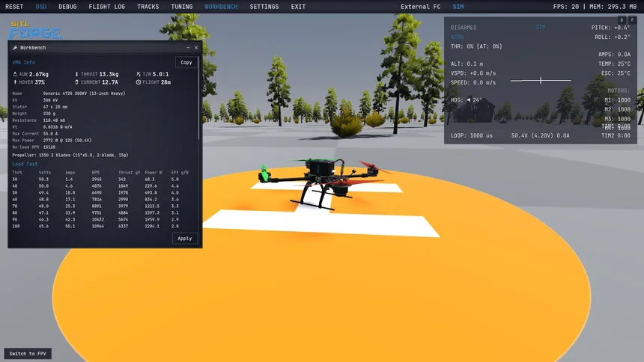This screenshot has width=644, height=362.
Task: Select External FC mode
Action: (x=421, y=7)
